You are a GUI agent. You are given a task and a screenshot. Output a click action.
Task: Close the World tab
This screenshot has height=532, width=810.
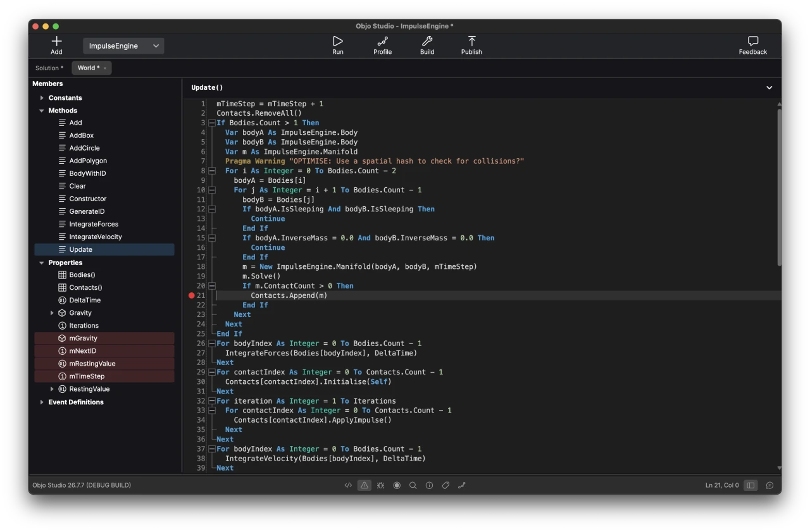coord(105,68)
